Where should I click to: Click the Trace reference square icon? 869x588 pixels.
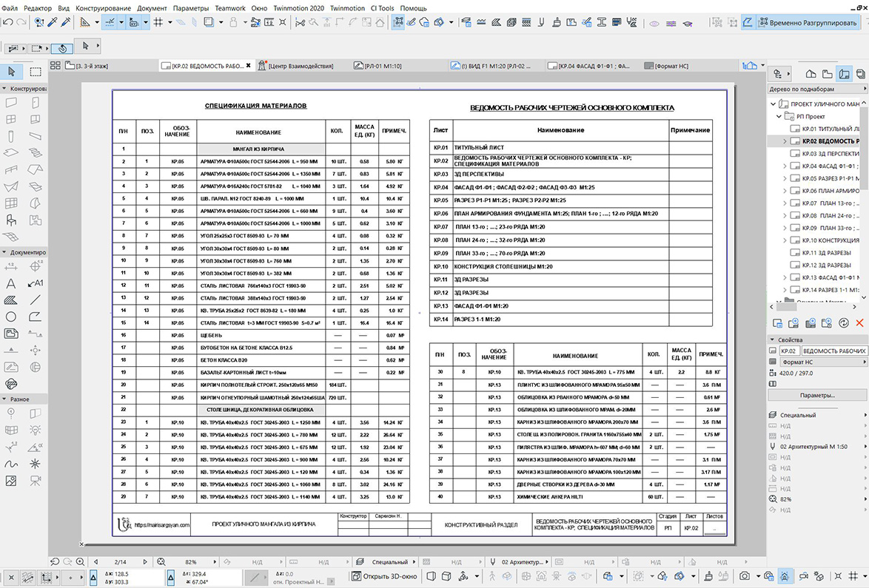(209, 23)
